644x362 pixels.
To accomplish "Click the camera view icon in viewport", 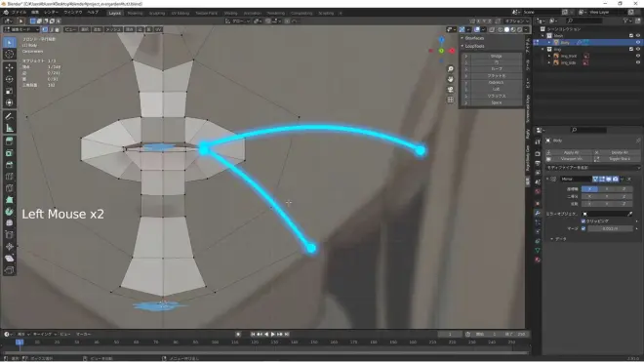I will point(451,89).
